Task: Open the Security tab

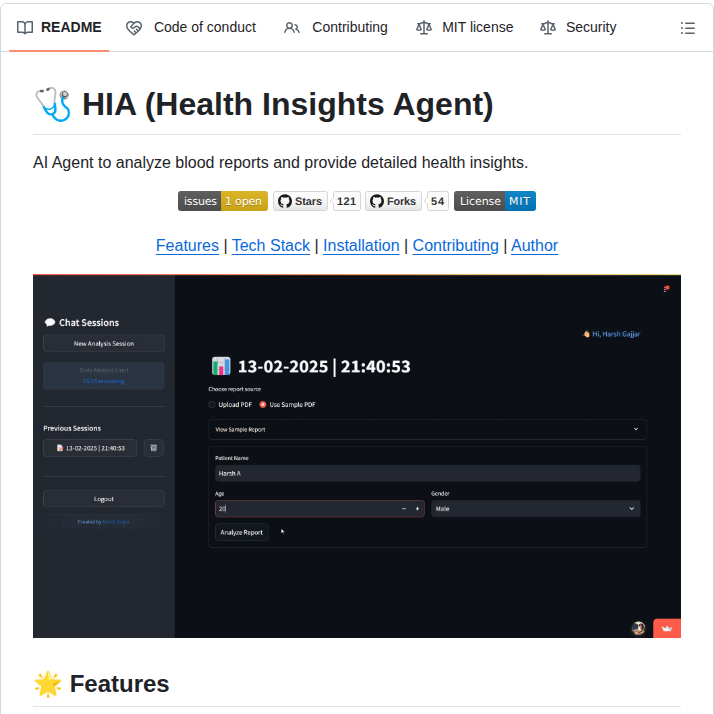Action: tap(578, 28)
